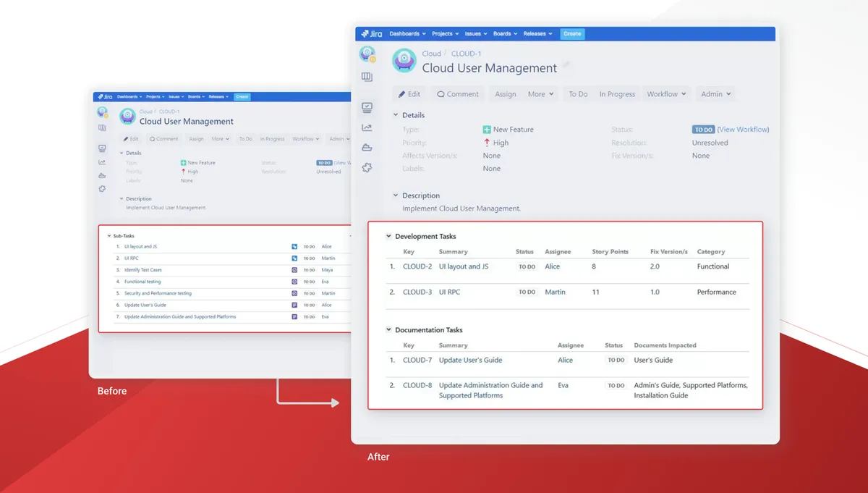This screenshot has height=493, width=868.
Task: Open the More dropdown in After window
Action: (540, 94)
